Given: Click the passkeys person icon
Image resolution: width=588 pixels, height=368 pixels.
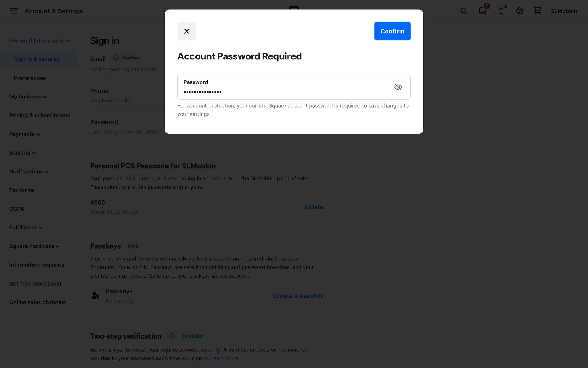Looking at the screenshot, I should (95, 296).
